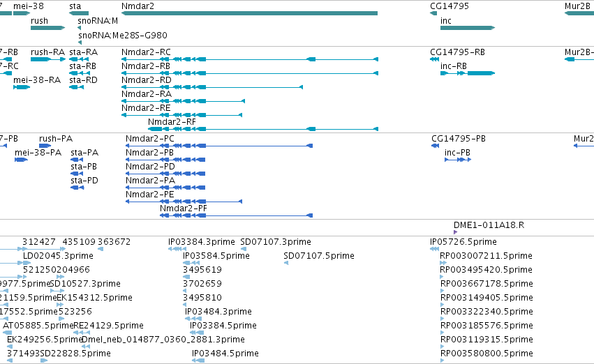
Task: Click the Nmdar2-PF protein label
Action: (184, 208)
